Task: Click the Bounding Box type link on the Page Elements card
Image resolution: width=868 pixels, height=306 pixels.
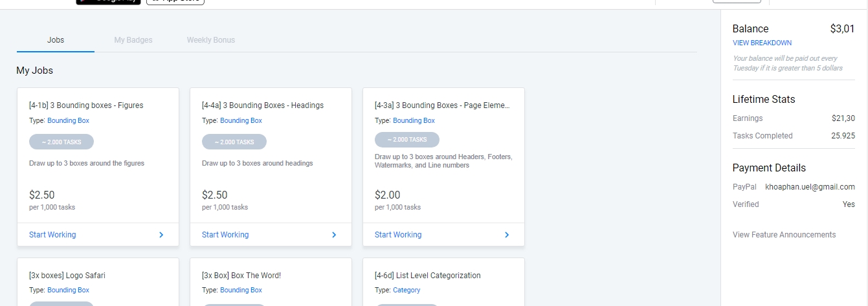Action: pyautogui.click(x=414, y=121)
